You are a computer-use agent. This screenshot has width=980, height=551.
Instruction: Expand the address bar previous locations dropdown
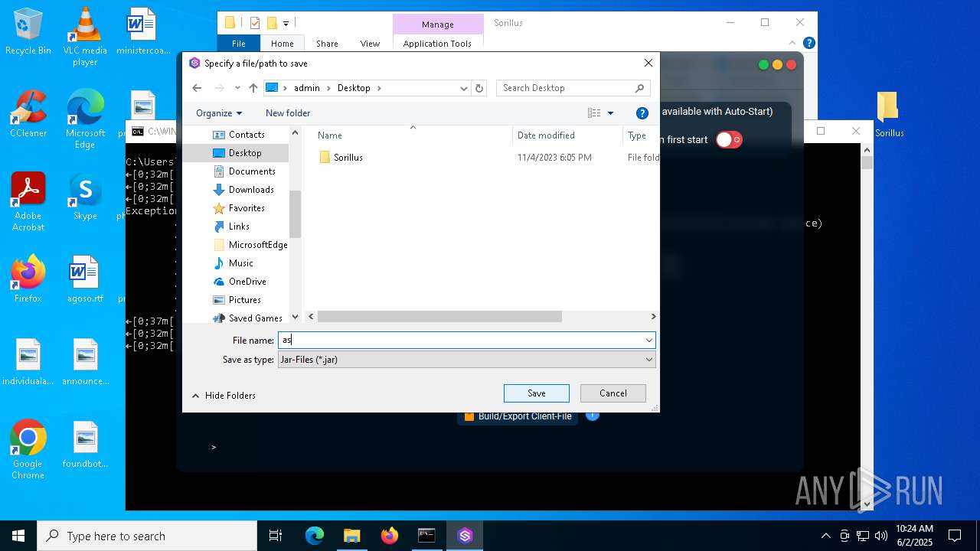click(463, 88)
